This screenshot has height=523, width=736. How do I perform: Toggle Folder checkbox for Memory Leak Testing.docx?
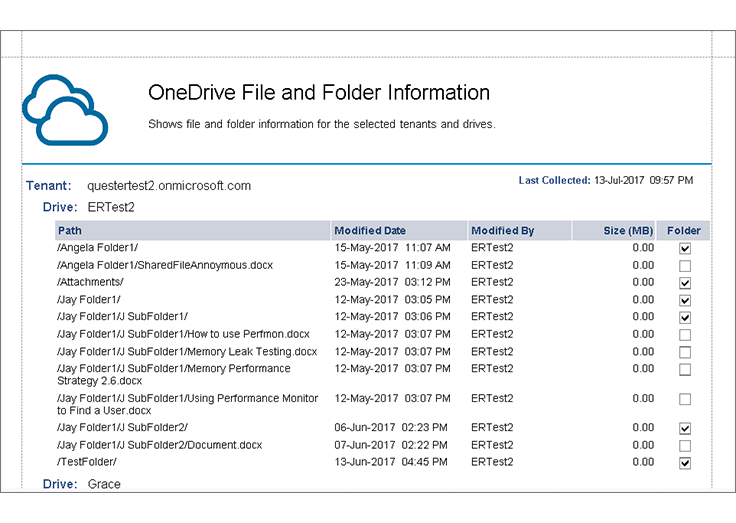(x=685, y=352)
